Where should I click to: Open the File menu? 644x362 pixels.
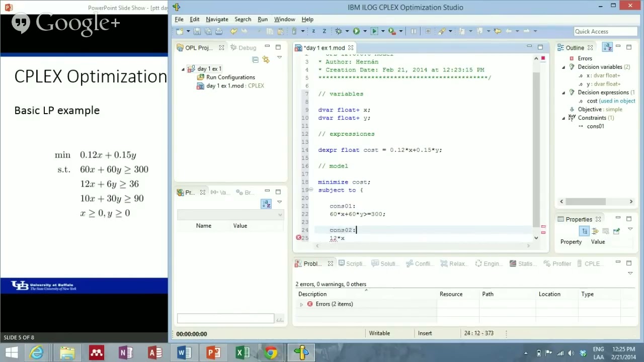[179, 19]
